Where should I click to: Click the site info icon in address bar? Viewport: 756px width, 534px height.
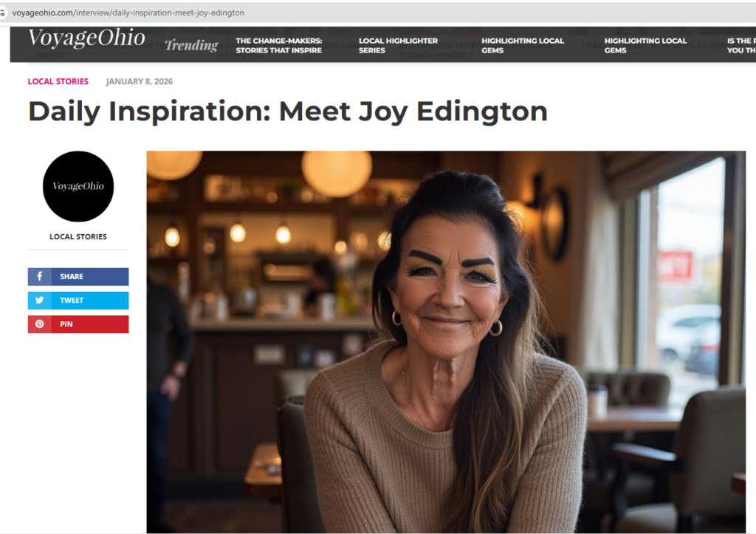point(2,13)
